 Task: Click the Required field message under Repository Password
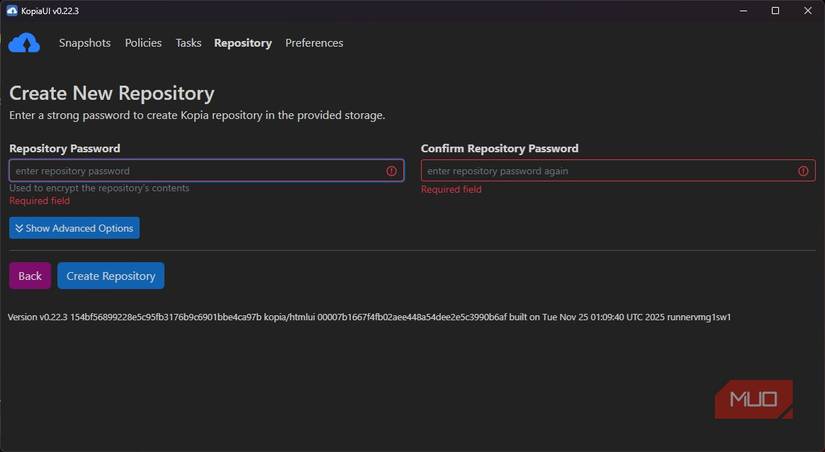pyautogui.click(x=39, y=200)
